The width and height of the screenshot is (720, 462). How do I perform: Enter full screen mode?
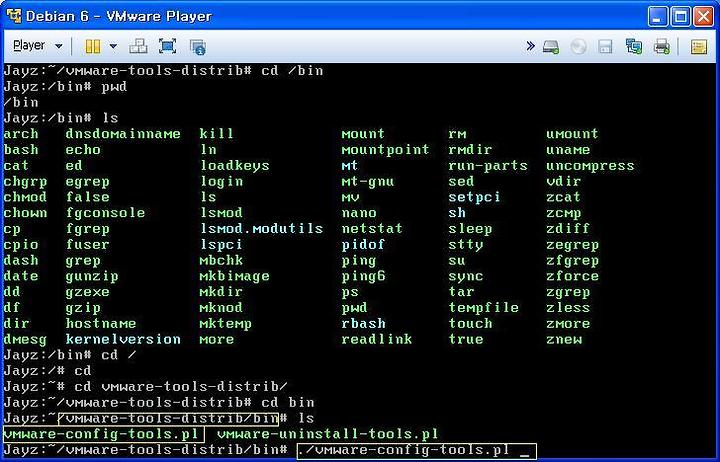[x=167, y=46]
